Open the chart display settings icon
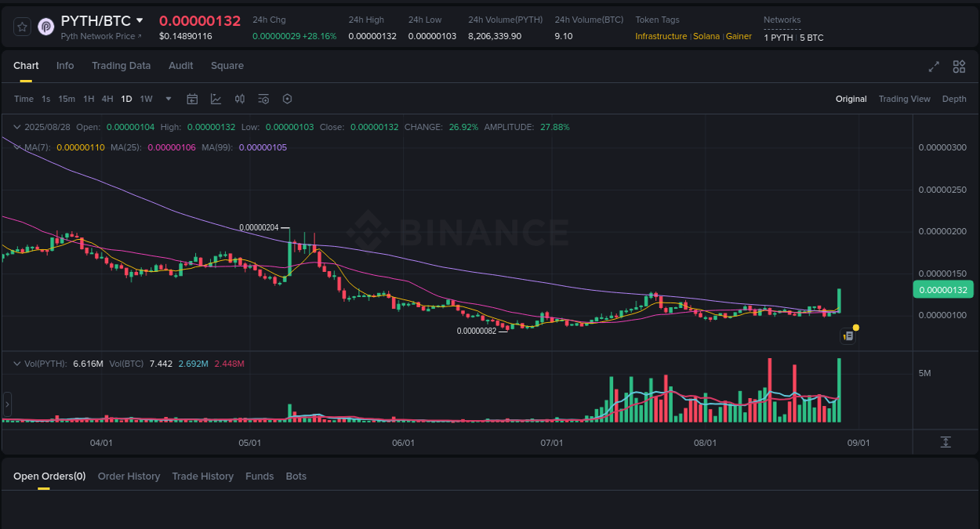Screen dimensions: 980x529 263,99
